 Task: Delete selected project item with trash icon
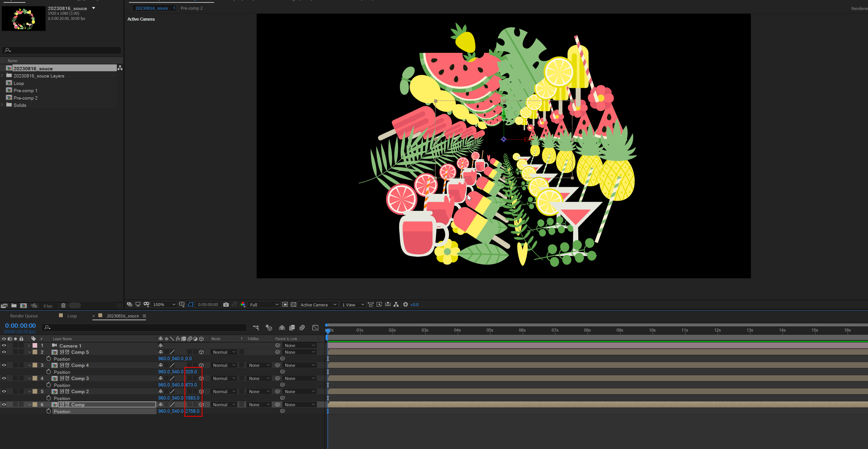coord(63,306)
